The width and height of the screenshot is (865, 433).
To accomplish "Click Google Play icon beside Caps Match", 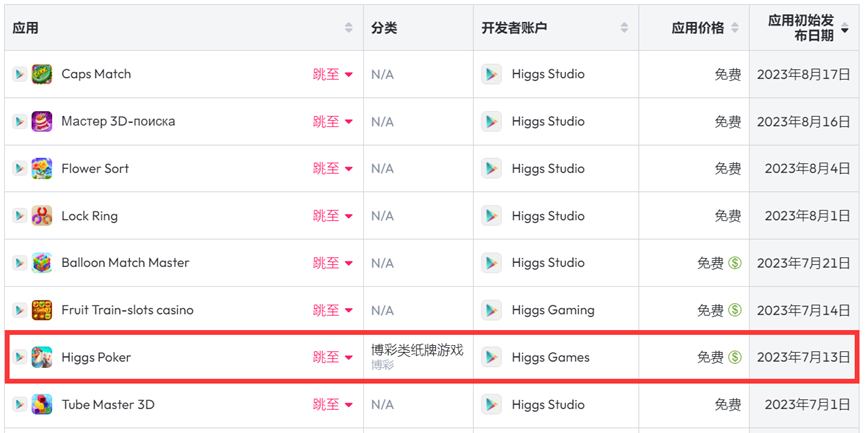I will 20,74.
